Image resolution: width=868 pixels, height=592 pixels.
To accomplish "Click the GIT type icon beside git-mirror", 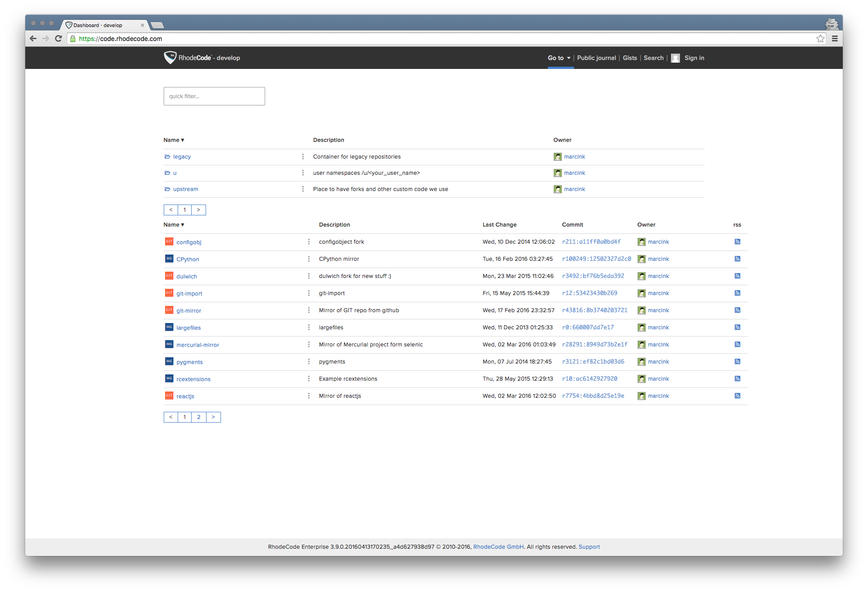I will coord(169,310).
